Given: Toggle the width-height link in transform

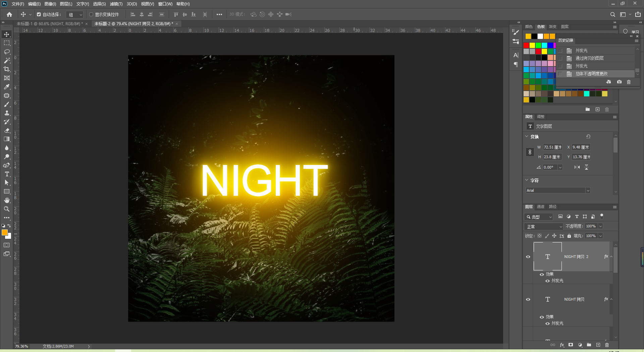Looking at the screenshot, I should point(530,152).
